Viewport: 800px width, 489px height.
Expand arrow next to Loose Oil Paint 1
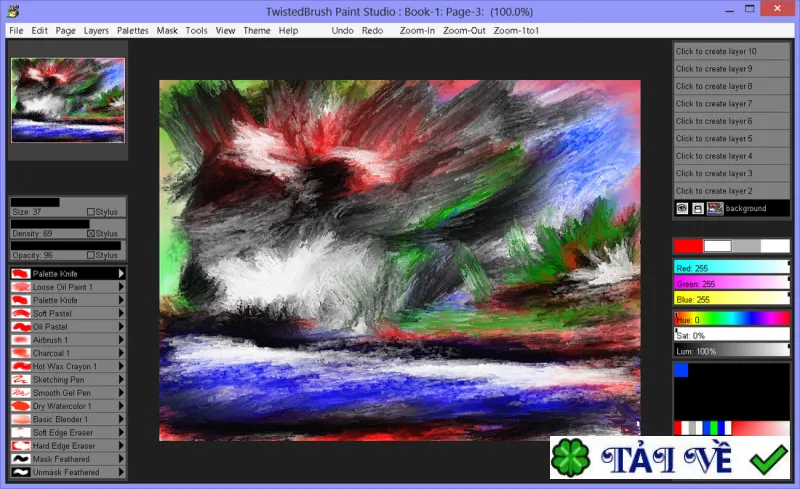point(121,287)
